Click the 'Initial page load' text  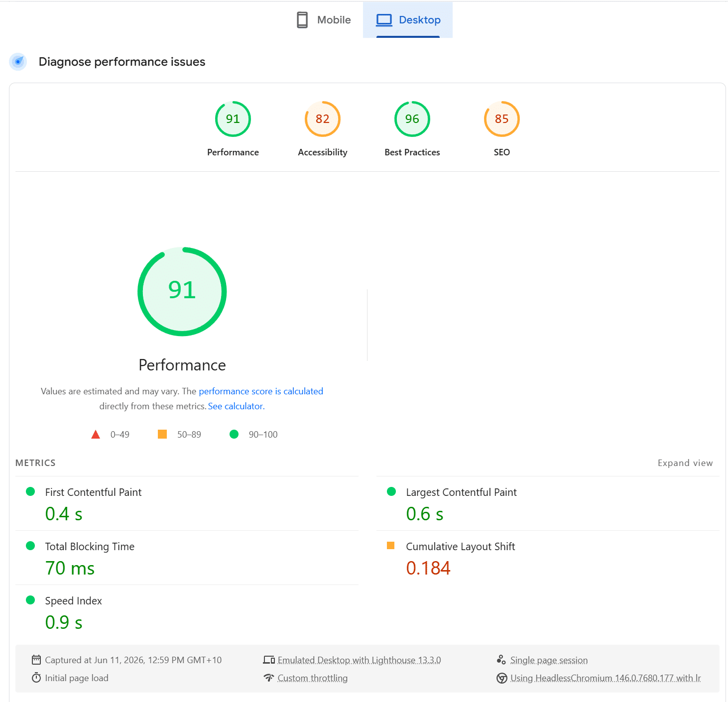77,678
